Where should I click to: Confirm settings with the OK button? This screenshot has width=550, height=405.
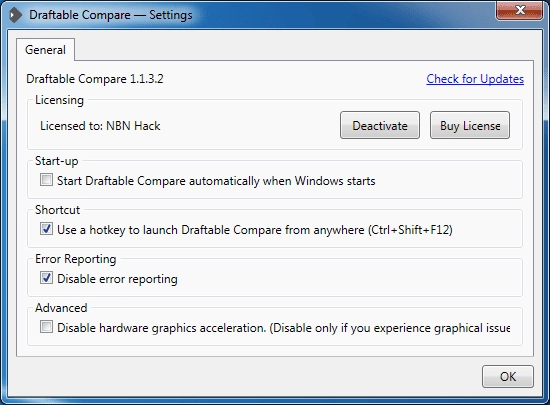(x=508, y=376)
